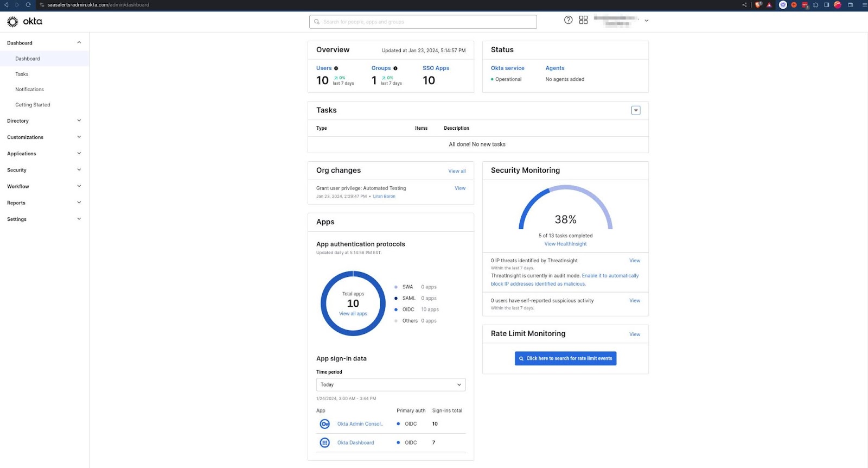868x468 pixels.
Task: Click browser back arrow
Action: [7, 5]
